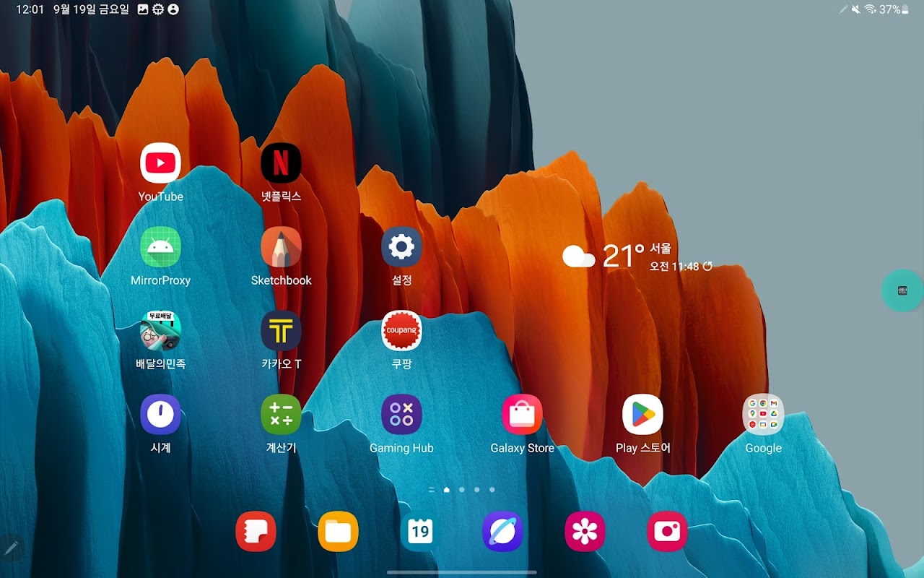Tap the 37% battery indicator
The width and height of the screenshot is (924, 578).
(x=895, y=9)
